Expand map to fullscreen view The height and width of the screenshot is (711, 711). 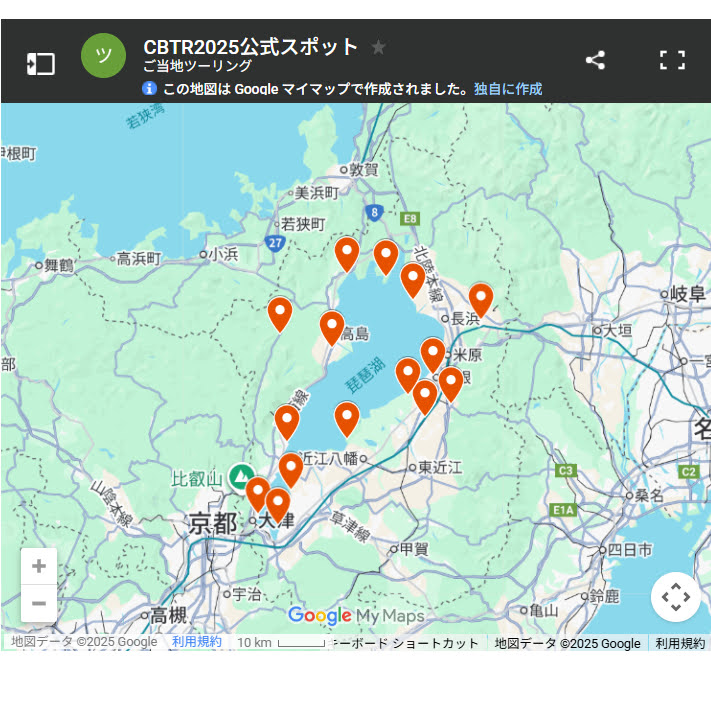coord(673,60)
